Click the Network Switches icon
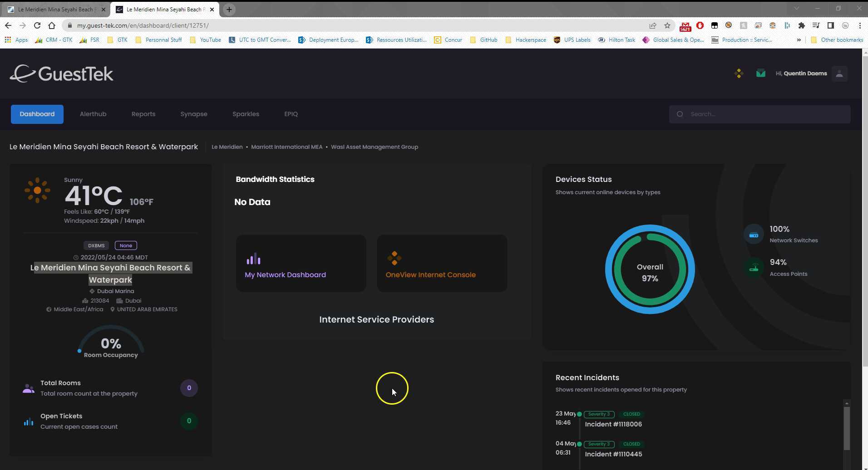The height and width of the screenshot is (470, 868). tap(753, 234)
